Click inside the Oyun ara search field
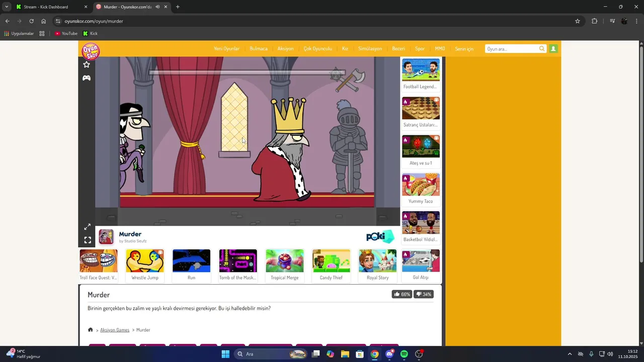 [x=512, y=49]
